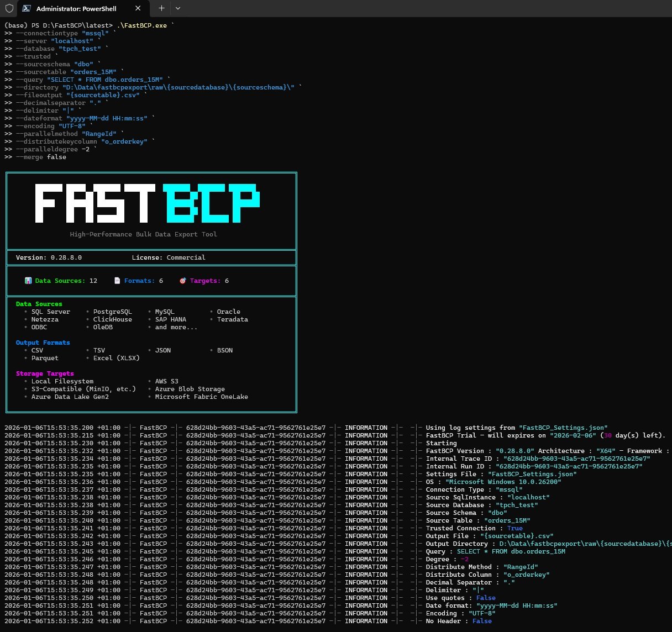Screen dimensions: 672x632
Task: Click the "--connectiontype" parameter text
Action: (47, 33)
